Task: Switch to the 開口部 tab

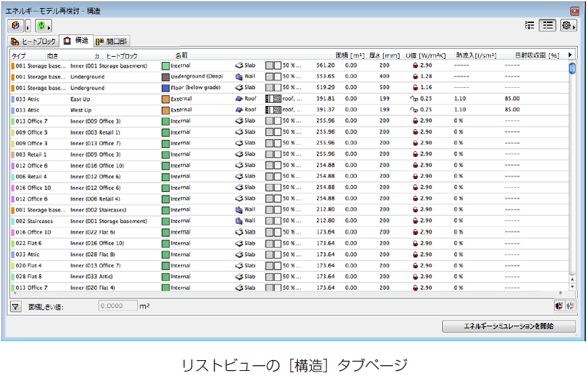Action: 111,41
